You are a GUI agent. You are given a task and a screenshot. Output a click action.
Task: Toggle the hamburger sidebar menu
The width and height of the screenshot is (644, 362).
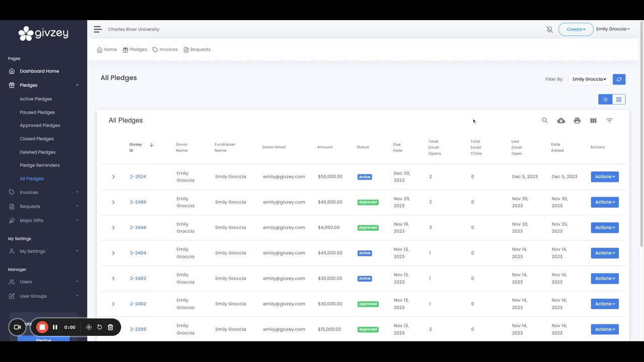[98, 29]
